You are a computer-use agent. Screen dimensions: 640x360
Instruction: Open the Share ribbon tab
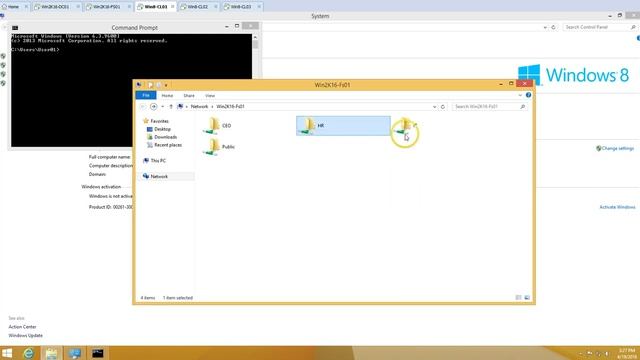(189, 96)
